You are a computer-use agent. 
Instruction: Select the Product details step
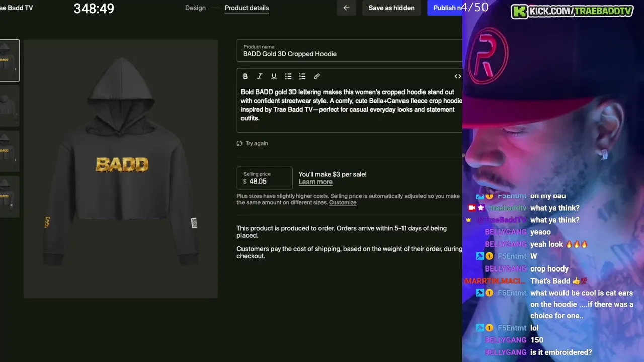247,8
